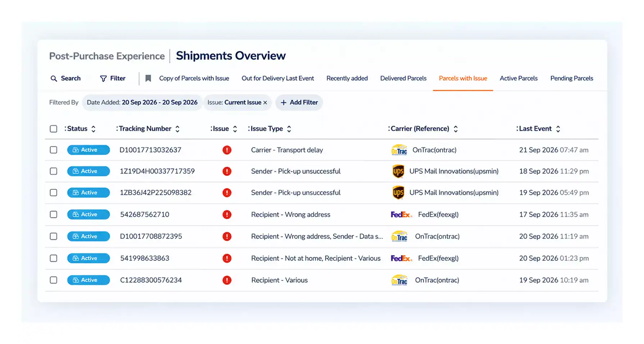Sort table by Status column
Screen dimensions: 644x344
click(93, 129)
